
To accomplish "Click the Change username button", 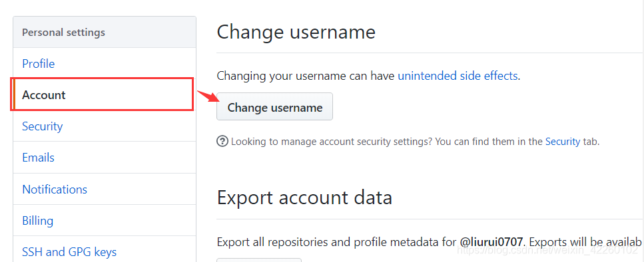I will pos(275,106).
